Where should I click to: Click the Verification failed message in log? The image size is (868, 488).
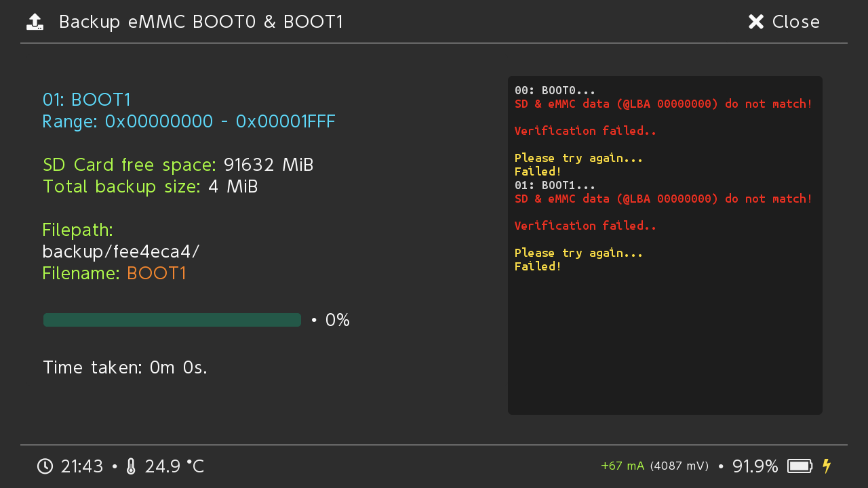pyautogui.click(x=585, y=130)
